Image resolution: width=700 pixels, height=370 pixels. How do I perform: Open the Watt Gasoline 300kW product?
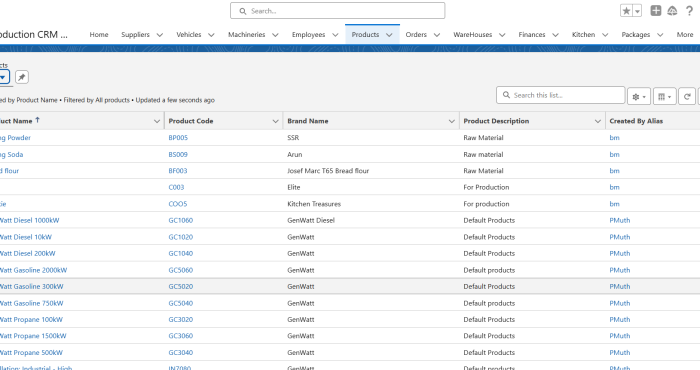[x=32, y=286]
